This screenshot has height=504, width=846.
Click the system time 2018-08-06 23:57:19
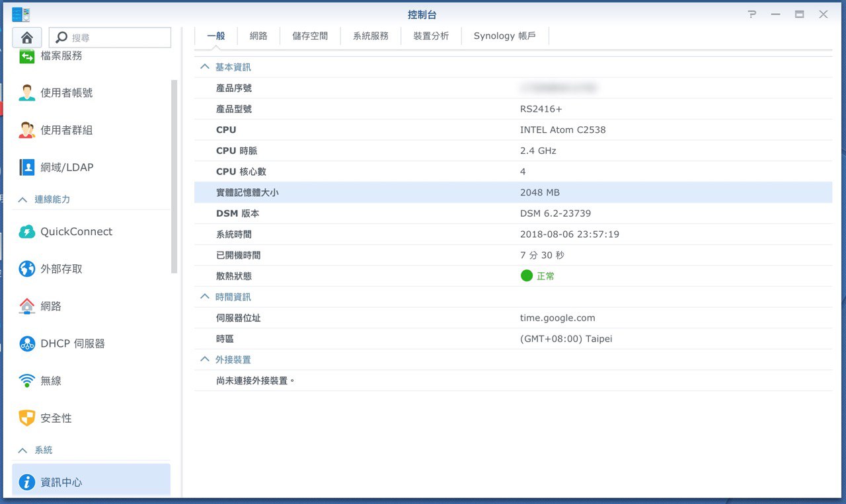coord(570,234)
